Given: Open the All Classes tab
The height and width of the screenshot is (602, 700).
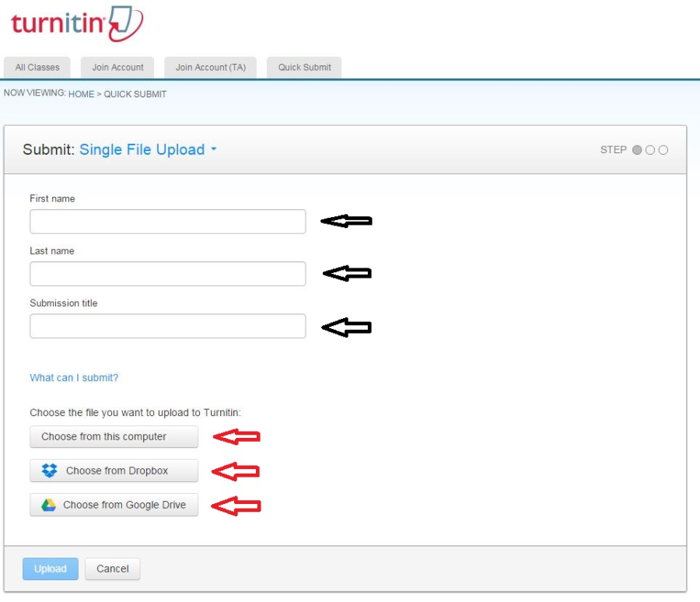Looking at the screenshot, I should [37, 68].
